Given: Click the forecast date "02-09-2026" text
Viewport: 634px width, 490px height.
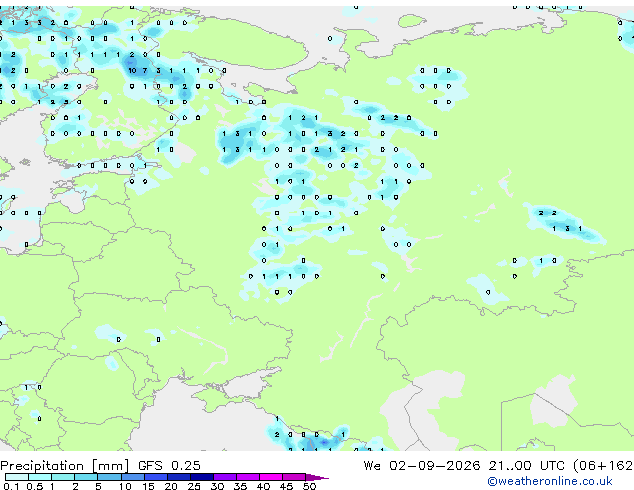Looking at the screenshot, I should click(435, 466).
